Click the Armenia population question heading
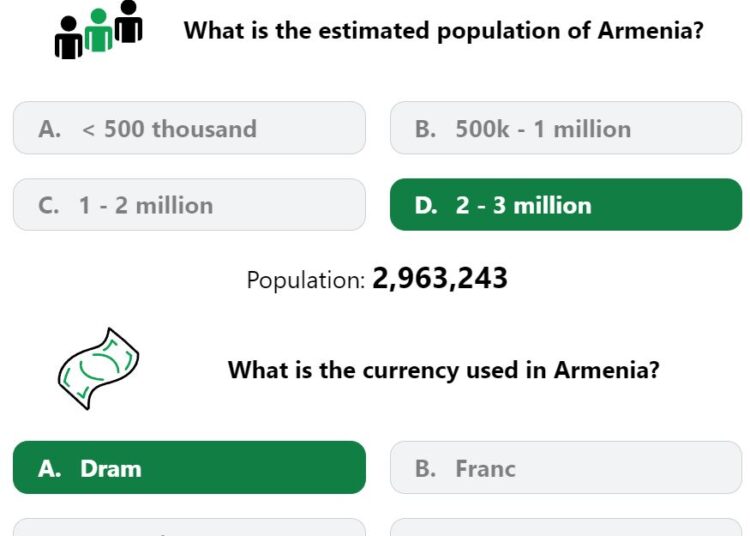 (443, 30)
